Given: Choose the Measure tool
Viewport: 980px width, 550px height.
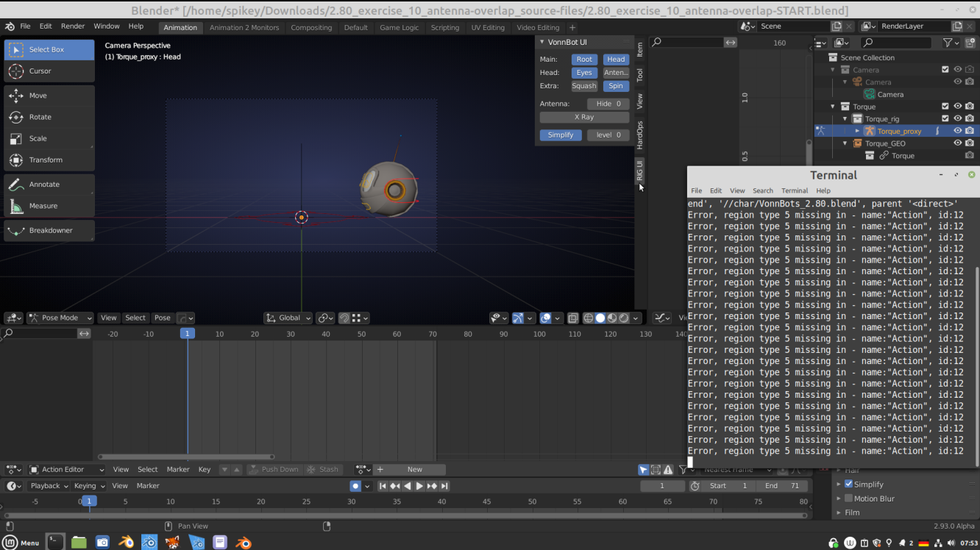Looking at the screenshot, I should (x=49, y=205).
